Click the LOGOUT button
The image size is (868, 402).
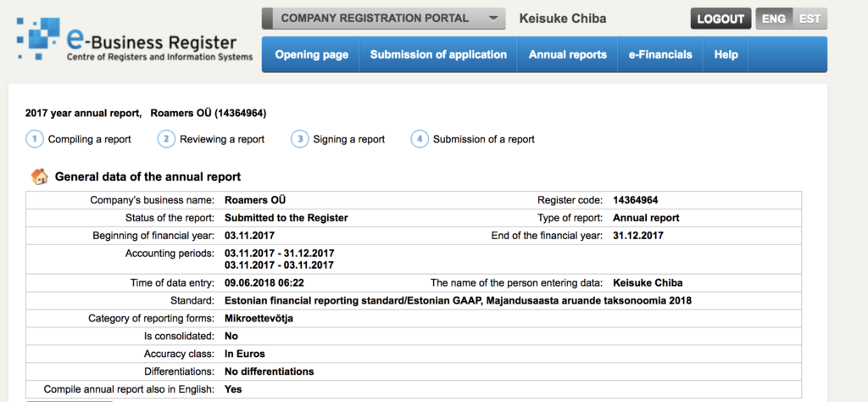pos(721,19)
